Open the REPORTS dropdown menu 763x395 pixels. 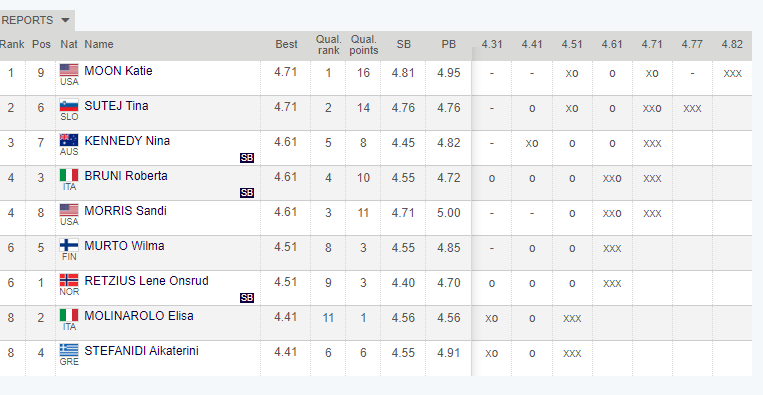pyautogui.click(x=36, y=20)
